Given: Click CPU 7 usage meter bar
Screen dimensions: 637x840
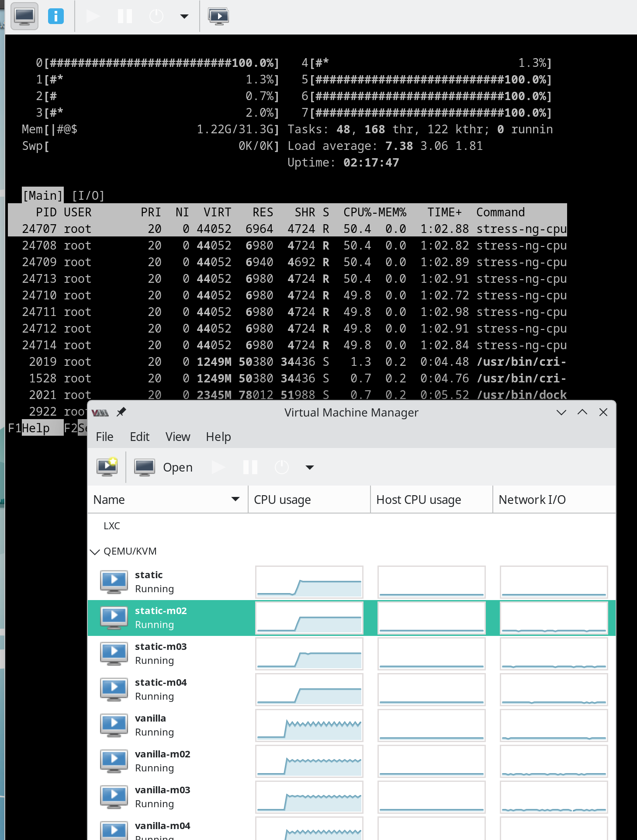Looking at the screenshot, I should [427, 113].
